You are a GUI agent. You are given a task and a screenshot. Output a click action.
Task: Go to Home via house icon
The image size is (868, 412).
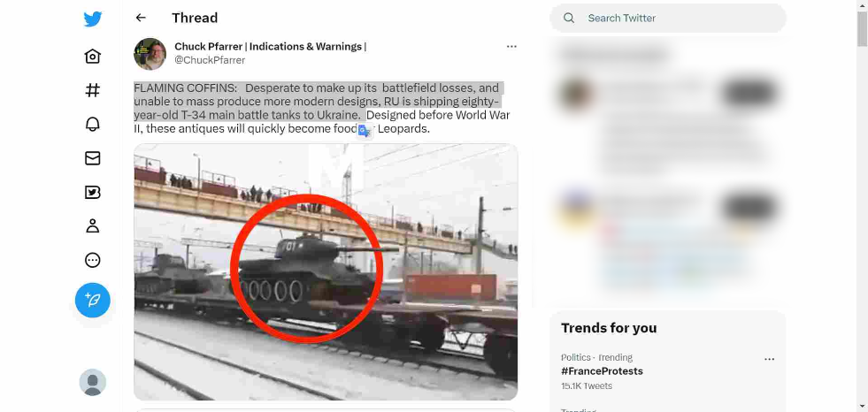click(92, 57)
